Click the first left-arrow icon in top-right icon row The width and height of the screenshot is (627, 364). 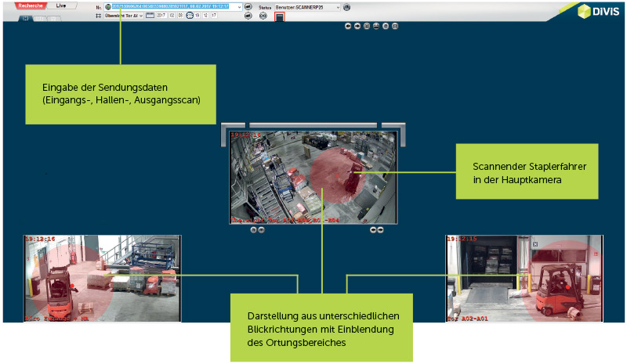348,26
